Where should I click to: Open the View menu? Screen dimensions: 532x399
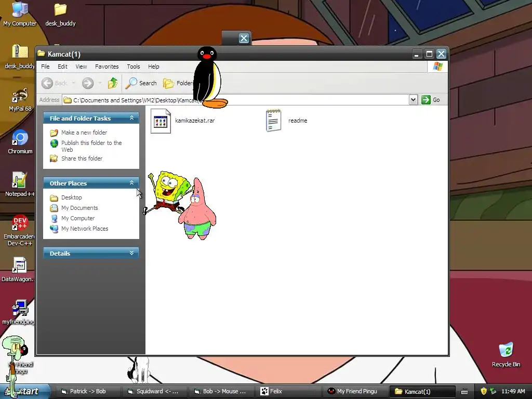click(x=81, y=66)
